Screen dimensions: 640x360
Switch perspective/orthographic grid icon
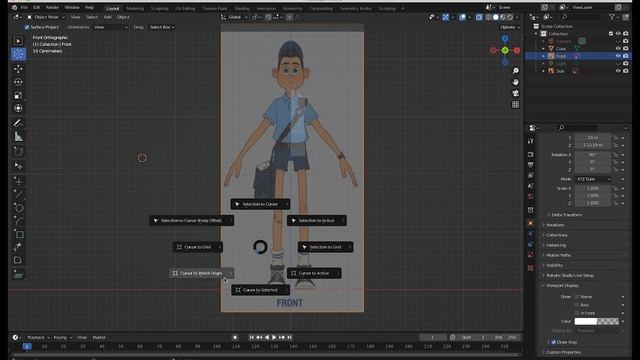516,104
